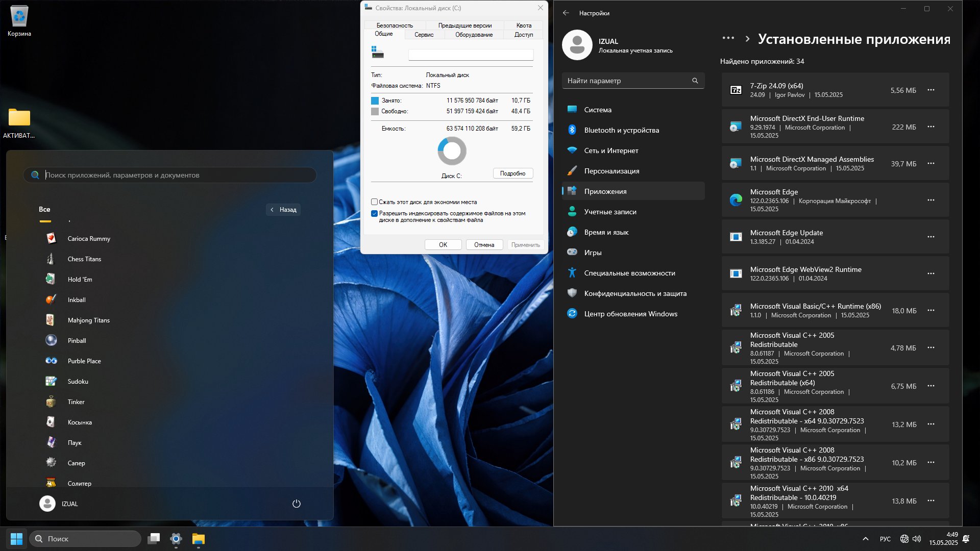Uncheck allow indexing of file contents
This screenshot has width=980, height=551.
(374, 214)
